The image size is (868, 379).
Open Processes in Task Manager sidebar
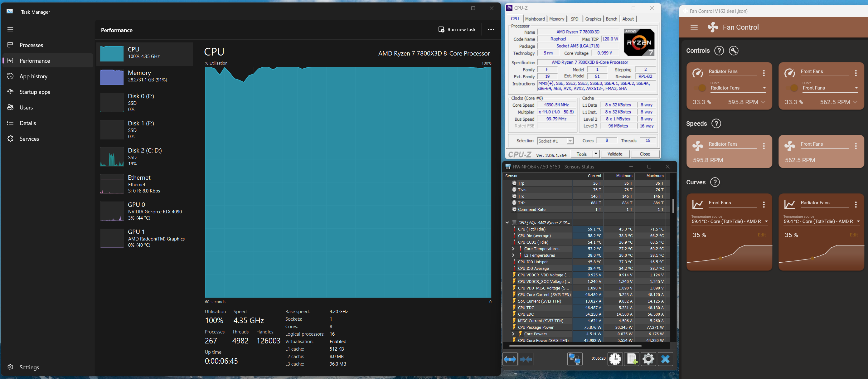31,45
